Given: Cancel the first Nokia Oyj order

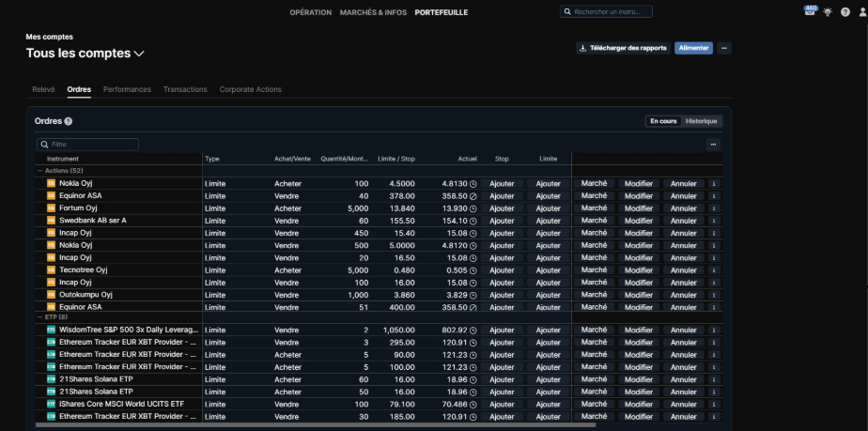Looking at the screenshot, I should (682, 183).
